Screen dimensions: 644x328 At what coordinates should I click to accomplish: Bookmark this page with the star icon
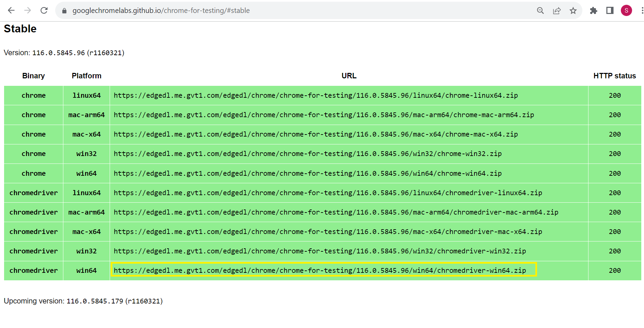click(x=573, y=11)
